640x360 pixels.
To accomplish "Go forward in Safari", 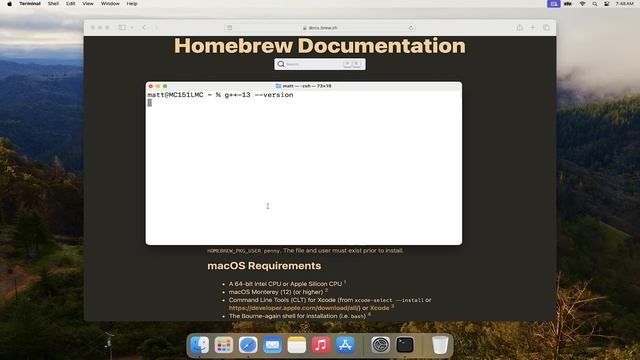I will 156,27.
